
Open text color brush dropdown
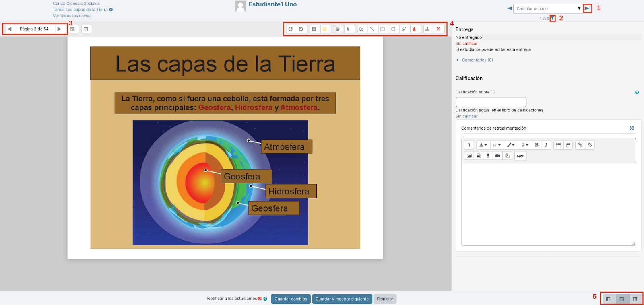coord(510,145)
